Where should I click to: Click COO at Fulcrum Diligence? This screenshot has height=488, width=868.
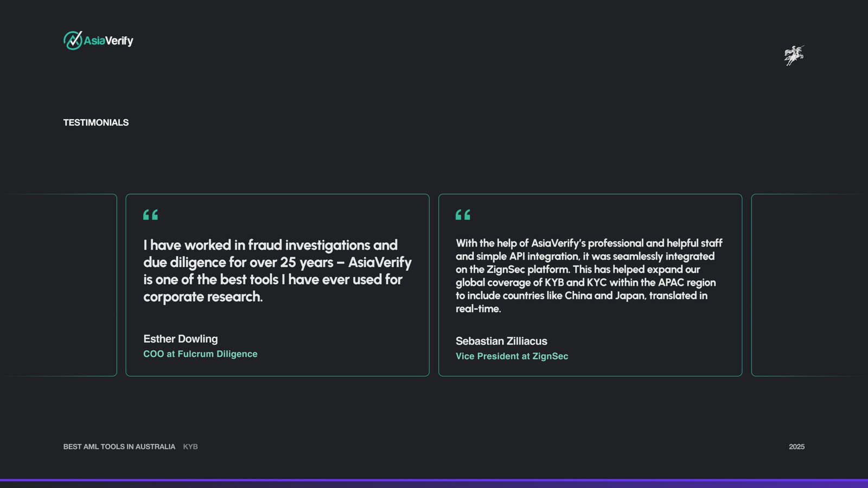(x=200, y=354)
